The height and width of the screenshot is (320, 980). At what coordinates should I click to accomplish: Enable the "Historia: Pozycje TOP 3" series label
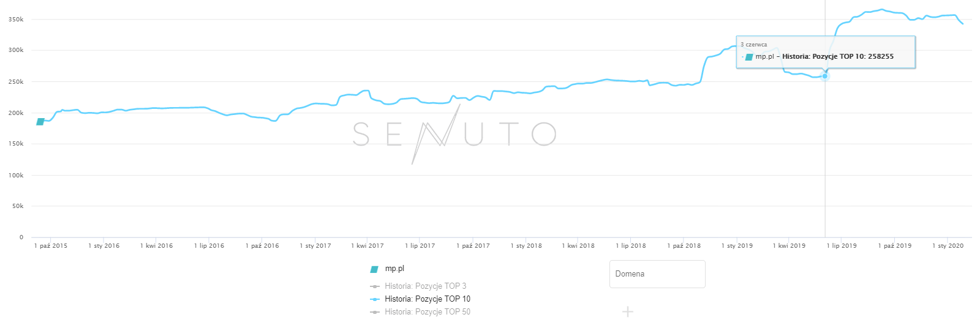(425, 286)
